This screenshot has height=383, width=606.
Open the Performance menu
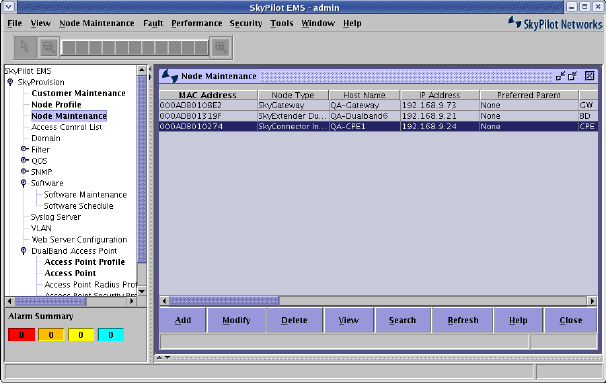point(197,23)
